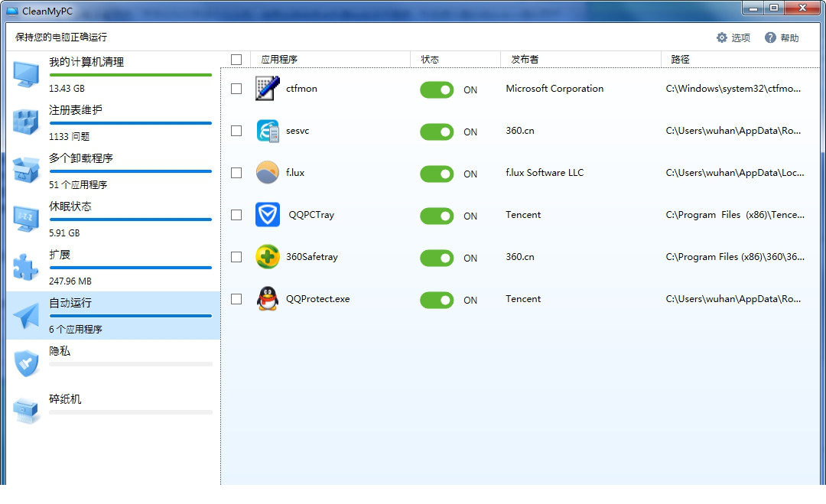The height and width of the screenshot is (504, 826).
Task: Click the 360Safetray green cross icon
Action: coord(268,257)
